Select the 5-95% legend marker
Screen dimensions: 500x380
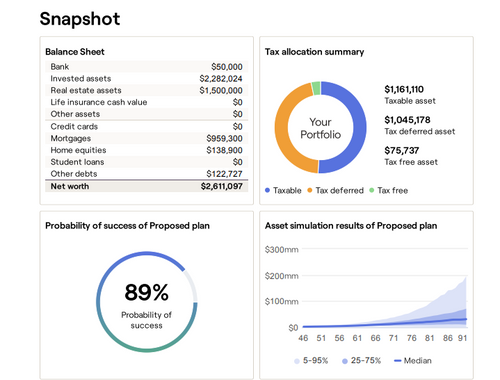(297, 361)
